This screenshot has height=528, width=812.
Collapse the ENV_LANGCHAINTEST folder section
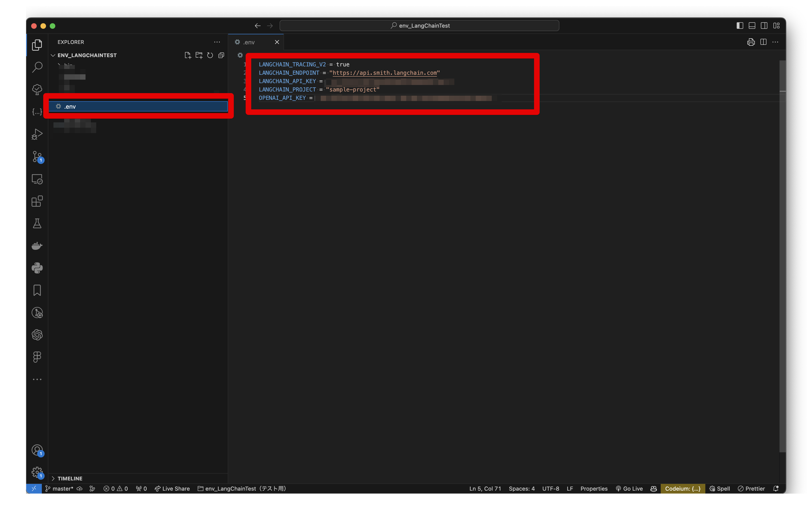point(87,55)
